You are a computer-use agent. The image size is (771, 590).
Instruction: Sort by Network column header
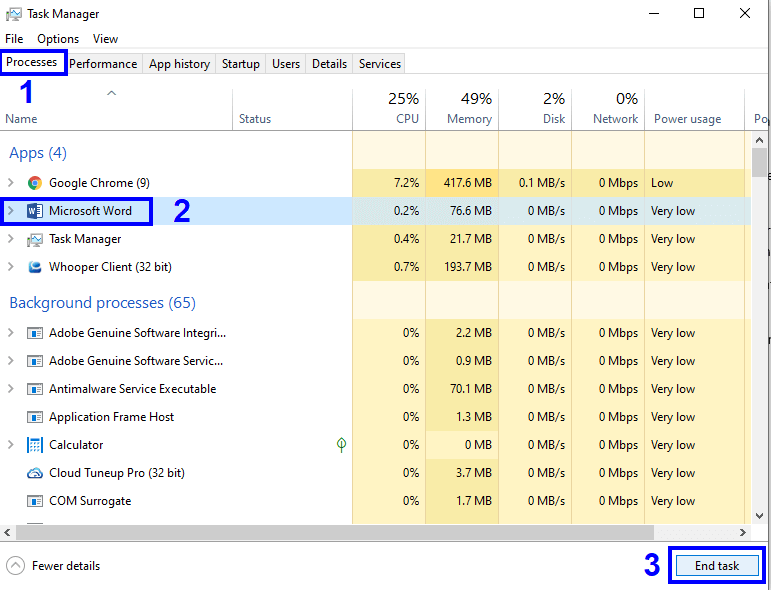[x=608, y=109]
